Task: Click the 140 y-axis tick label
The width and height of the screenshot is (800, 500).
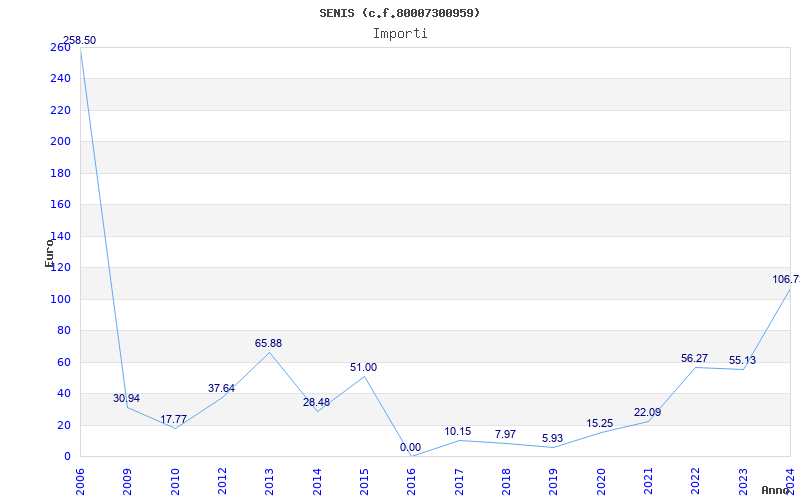Action: point(60,237)
